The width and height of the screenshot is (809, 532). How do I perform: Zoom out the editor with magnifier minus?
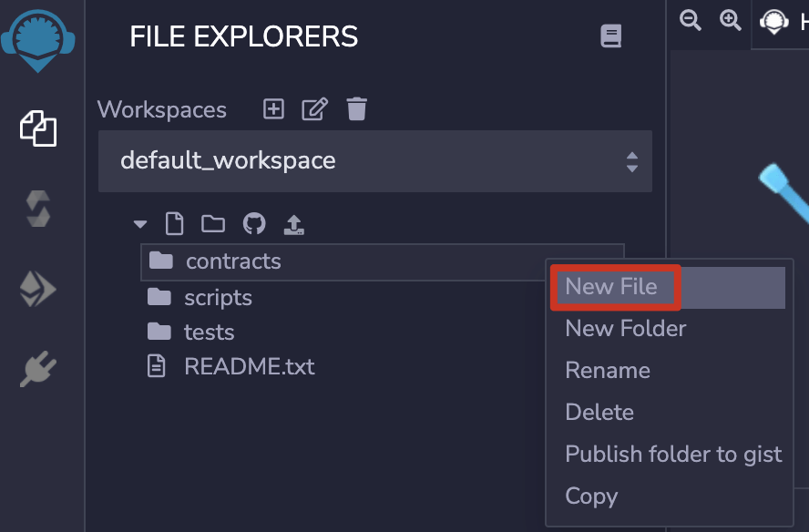click(x=691, y=21)
